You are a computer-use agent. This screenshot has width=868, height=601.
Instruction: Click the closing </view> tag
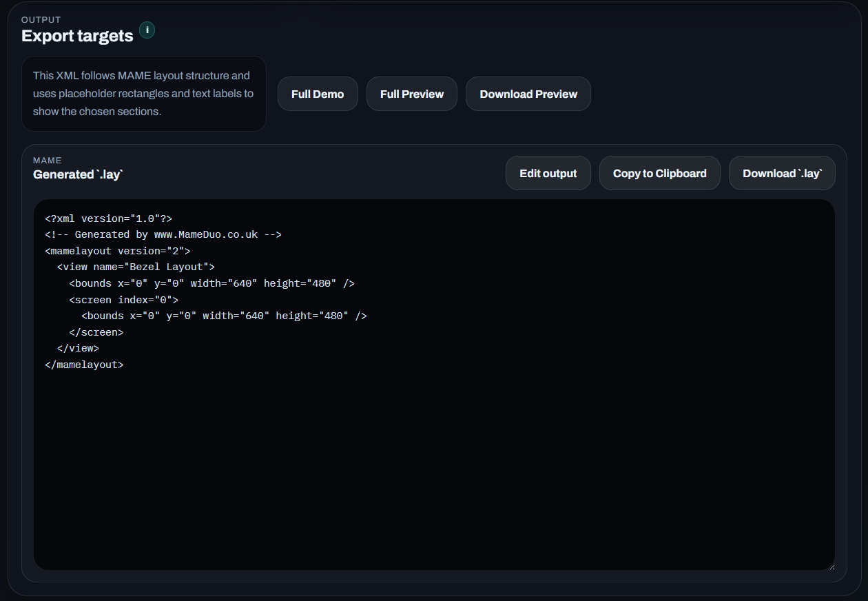click(x=79, y=348)
